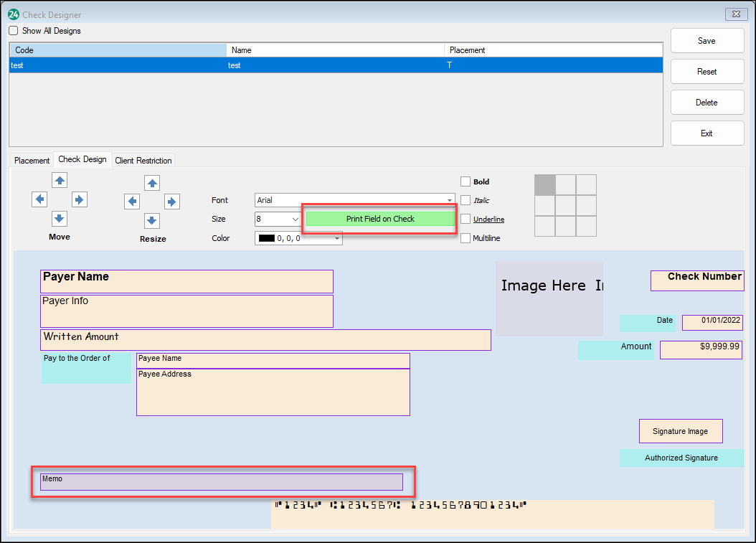Enable Multiline text option
Viewport: 756px width, 543px height.
point(464,237)
